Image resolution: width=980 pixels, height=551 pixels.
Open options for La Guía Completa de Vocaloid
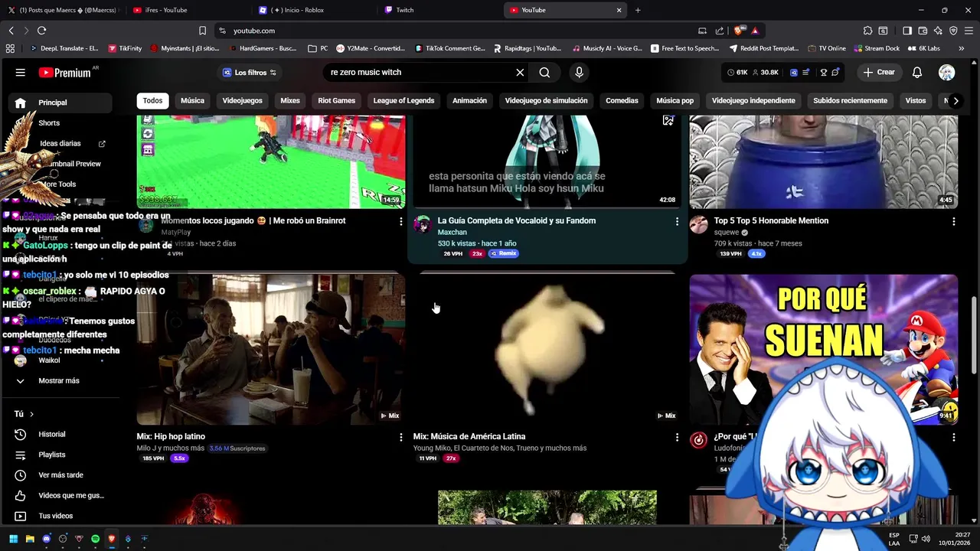677,221
